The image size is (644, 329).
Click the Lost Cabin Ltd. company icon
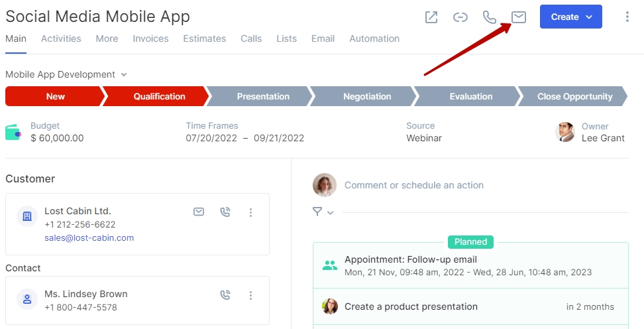27,216
